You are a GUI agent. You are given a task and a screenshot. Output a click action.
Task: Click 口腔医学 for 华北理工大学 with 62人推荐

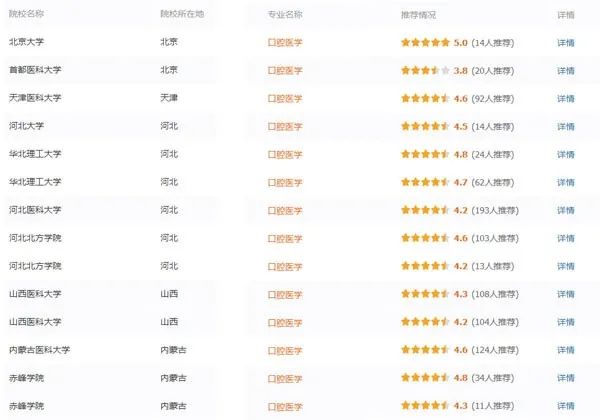pyautogui.click(x=285, y=182)
